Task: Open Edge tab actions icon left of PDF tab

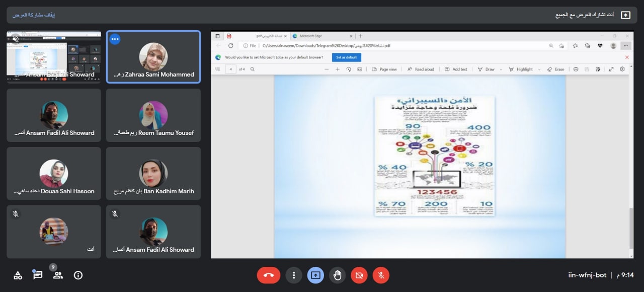Action: (218, 36)
